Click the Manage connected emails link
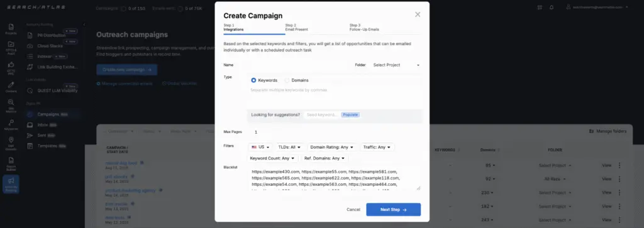The width and height of the screenshot is (644, 228). pyautogui.click(x=125, y=84)
